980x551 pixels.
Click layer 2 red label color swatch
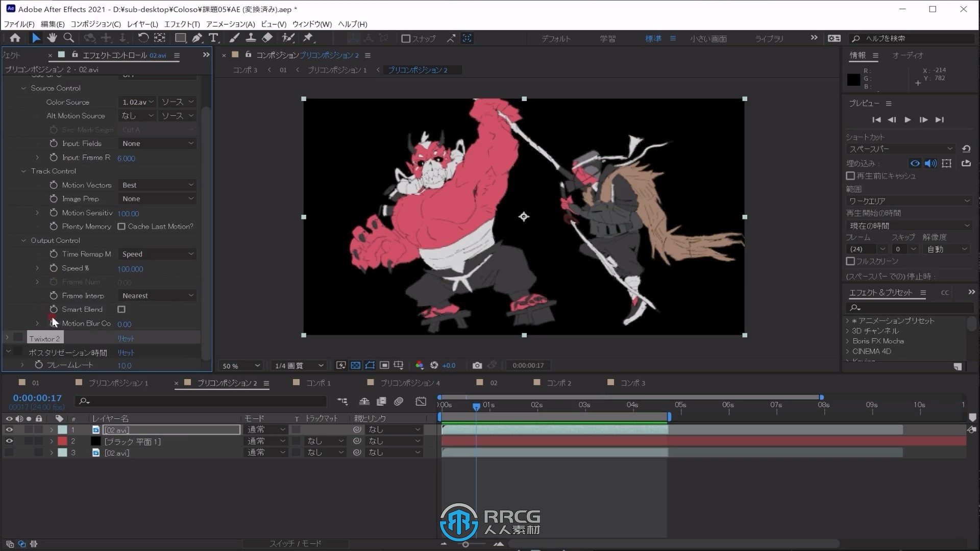click(x=62, y=441)
